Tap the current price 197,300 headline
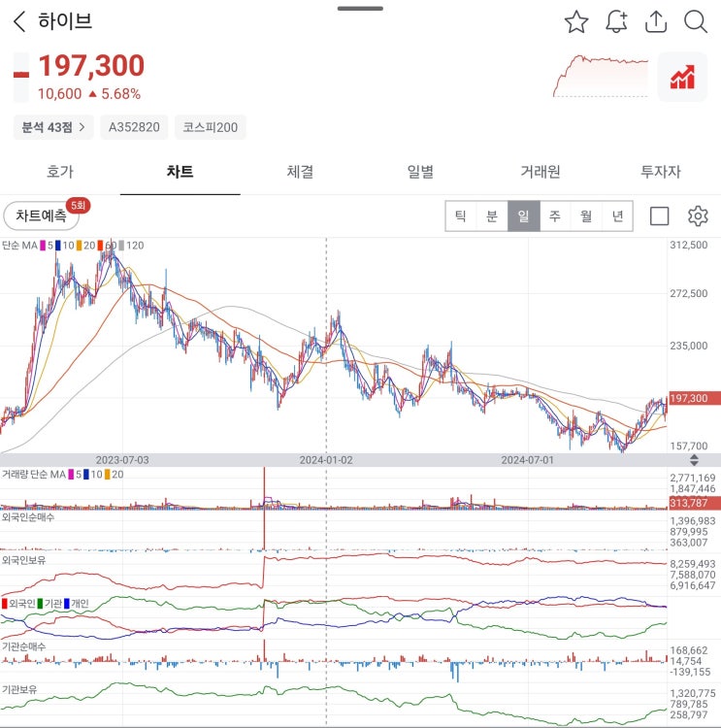The height and width of the screenshot is (728, 721). pyautogui.click(x=91, y=65)
